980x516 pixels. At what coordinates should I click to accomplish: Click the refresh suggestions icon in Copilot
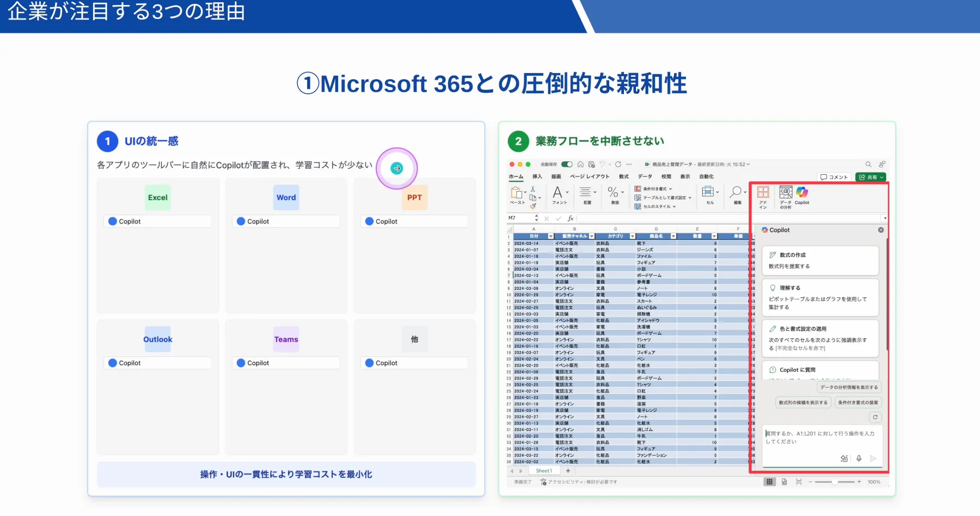(875, 417)
